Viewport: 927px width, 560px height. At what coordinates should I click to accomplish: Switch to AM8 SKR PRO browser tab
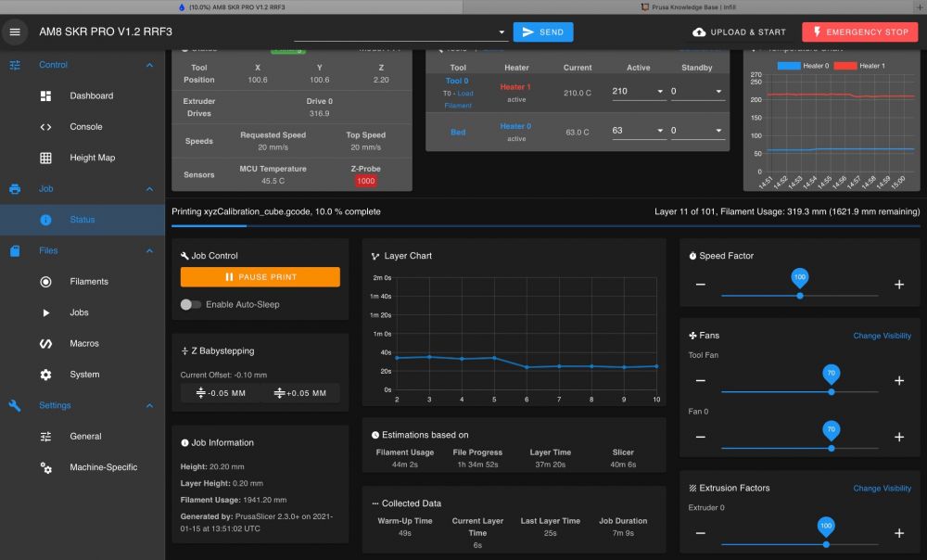pyautogui.click(x=231, y=7)
